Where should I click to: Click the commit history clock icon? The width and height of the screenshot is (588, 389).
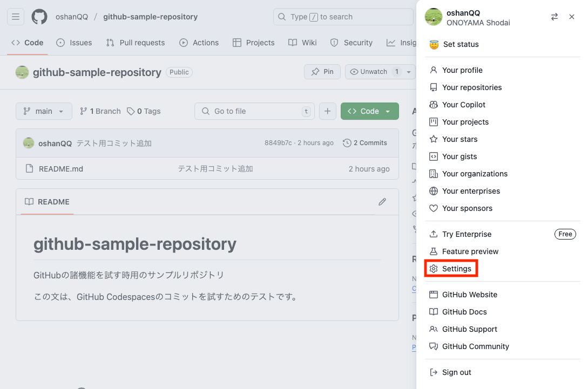pos(347,143)
